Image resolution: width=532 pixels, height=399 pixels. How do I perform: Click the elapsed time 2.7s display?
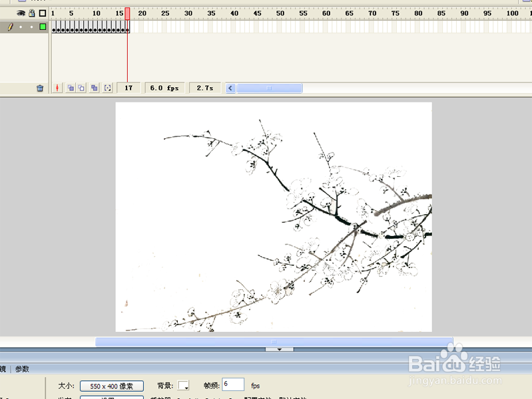click(x=205, y=88)
